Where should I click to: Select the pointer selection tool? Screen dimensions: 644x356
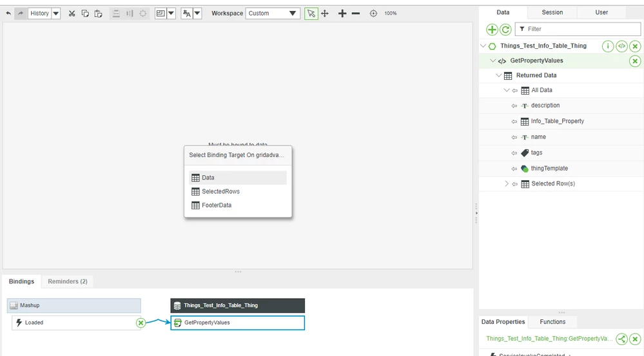(x=311, y=13)
